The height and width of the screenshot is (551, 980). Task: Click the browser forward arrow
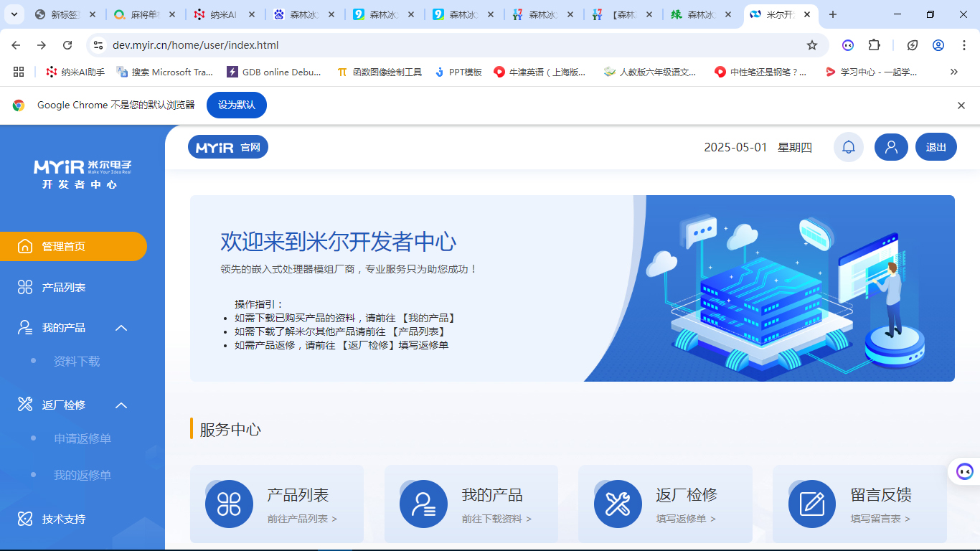42,45
